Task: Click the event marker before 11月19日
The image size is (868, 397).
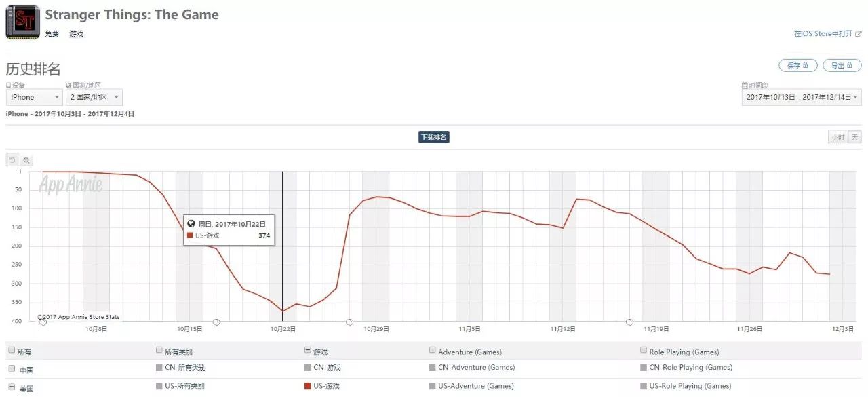Action: click(x=629, y=322)
